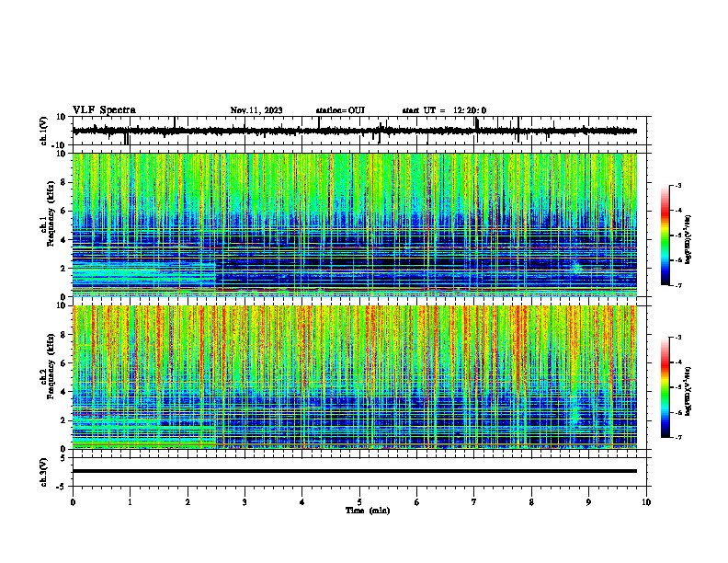Screen dimensions: 728x563
Task: Click ch.2 color scale log(PSD) label
Action: click(688, 391)
